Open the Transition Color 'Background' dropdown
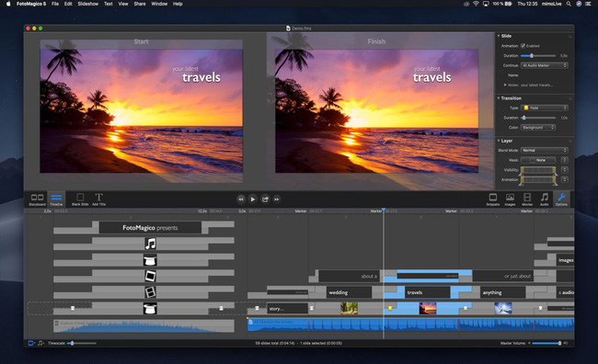The height and width of the screenshot is (364, 598). coord(538,127)
